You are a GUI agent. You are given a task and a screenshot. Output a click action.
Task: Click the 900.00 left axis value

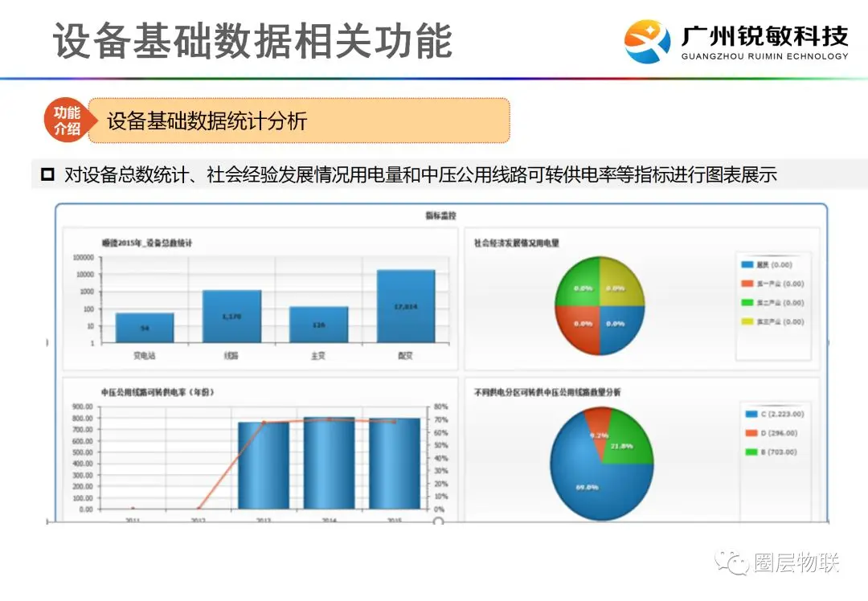tap(83, 407)
